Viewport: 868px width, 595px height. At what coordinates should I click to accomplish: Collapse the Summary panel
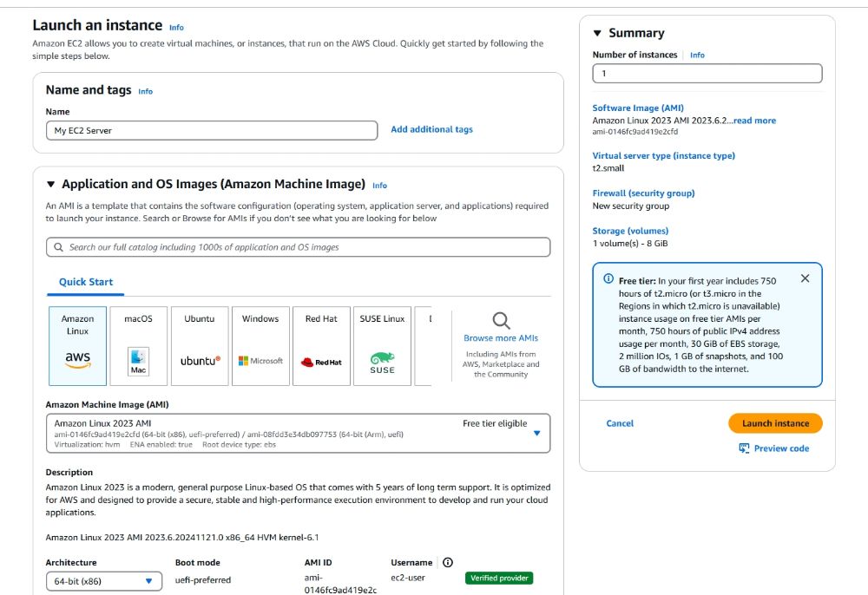click(x=597, y=33)
